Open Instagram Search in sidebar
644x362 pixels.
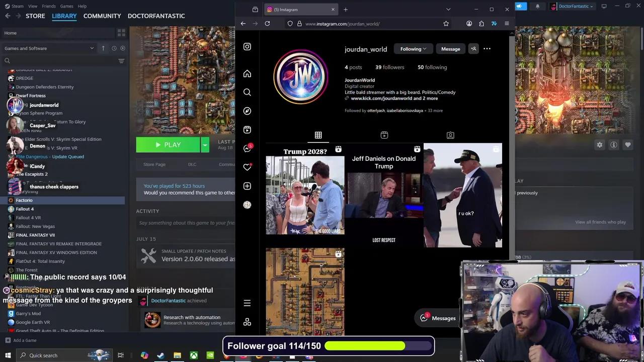247,93
